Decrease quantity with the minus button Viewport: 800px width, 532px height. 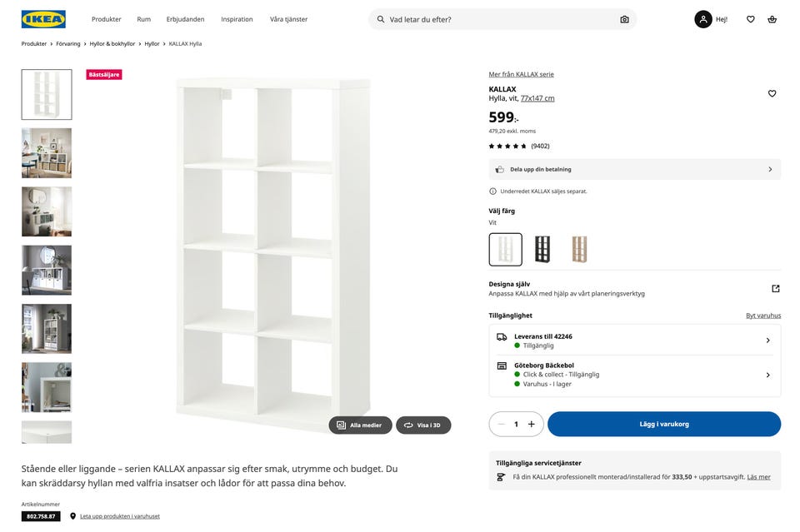[501, 424]
